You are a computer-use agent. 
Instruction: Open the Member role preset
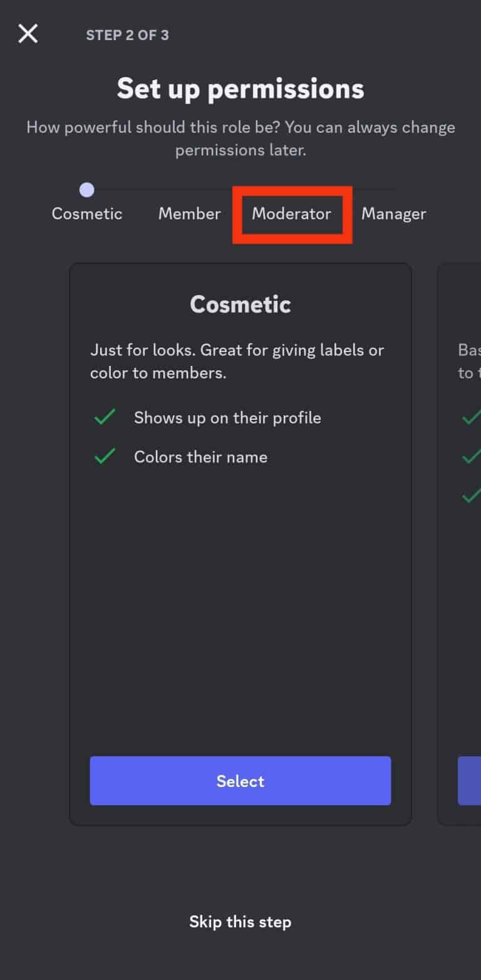click(189, 214)
